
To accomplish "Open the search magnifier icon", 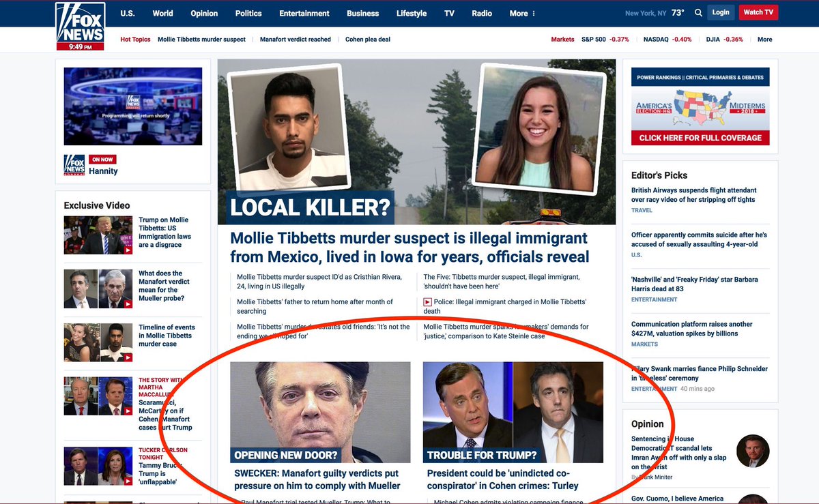I will pos(698,13).
